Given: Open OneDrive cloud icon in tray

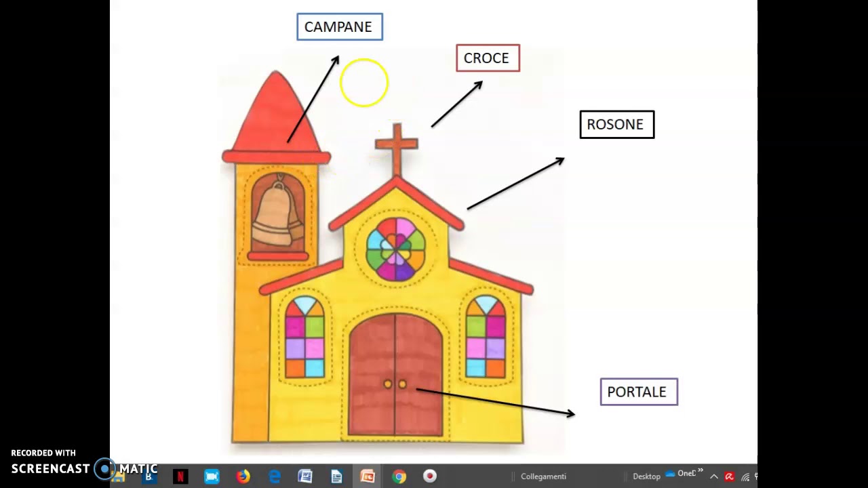Looking at the screenshot, I should click(x=670, y=474).
